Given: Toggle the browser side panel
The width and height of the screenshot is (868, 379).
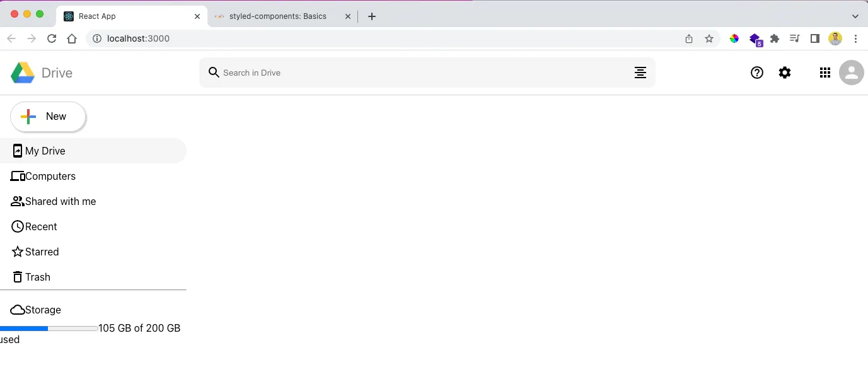Looking at the screenshot, I should pos(815,38).
